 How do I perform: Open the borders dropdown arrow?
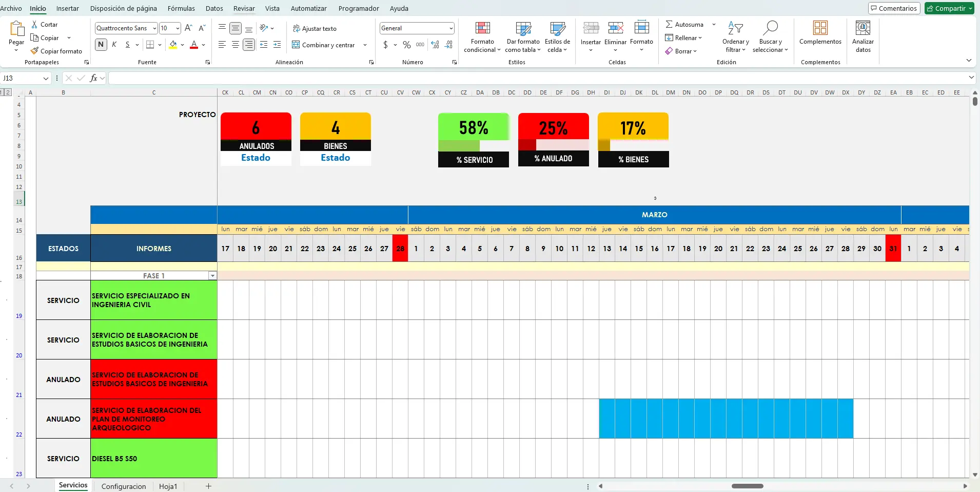(160, 45)
